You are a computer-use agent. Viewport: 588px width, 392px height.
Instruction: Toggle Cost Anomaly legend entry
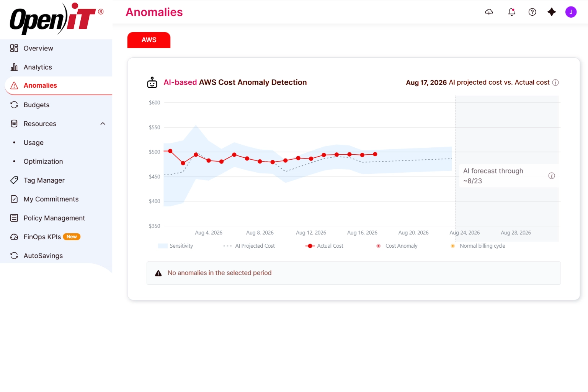[397, 246]
